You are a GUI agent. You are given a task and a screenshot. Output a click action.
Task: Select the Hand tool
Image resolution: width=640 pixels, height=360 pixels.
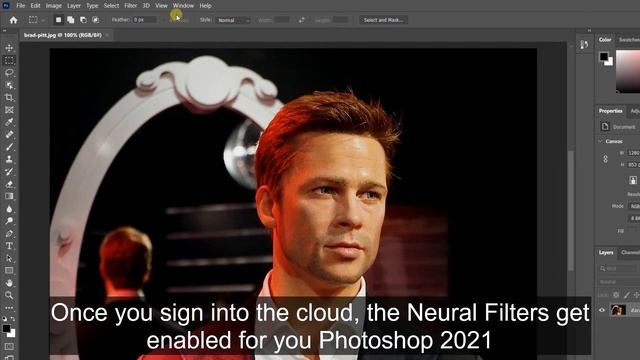point(9,282)
